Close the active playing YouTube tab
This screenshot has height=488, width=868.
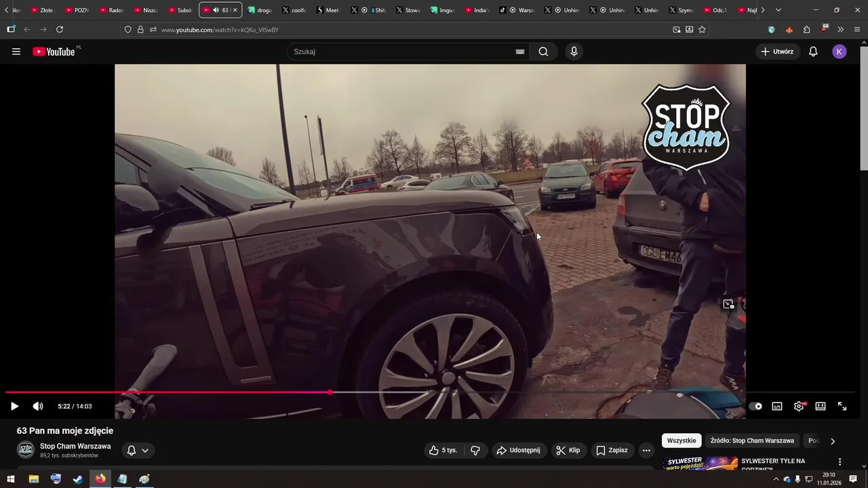tap(235, 10)
